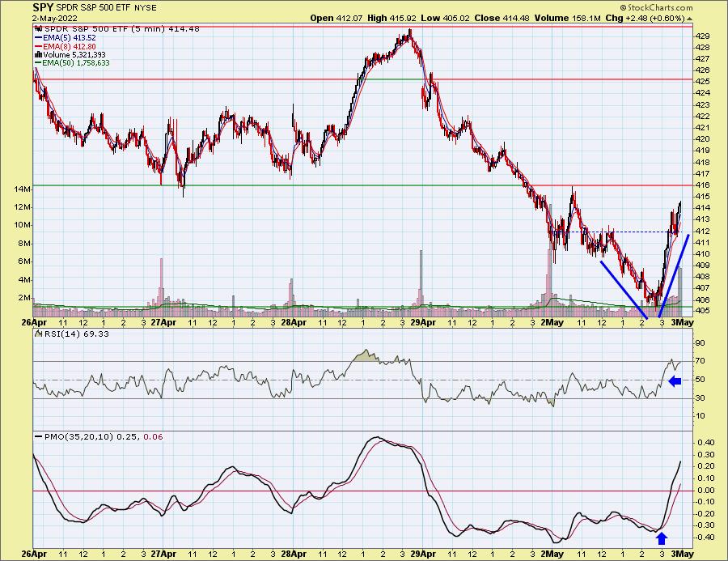Click the 'SPDR S&P 500 ETF (5 min) 414.48' legend
The height and width of the screenshot is (561, 728).
pyautogui.click(x=122, y=29)
